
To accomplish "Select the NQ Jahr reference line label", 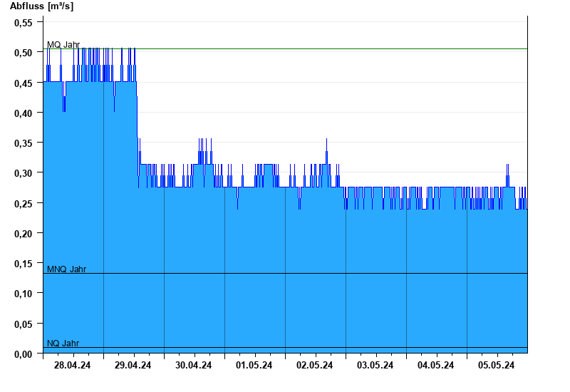I will click(63, 344).
